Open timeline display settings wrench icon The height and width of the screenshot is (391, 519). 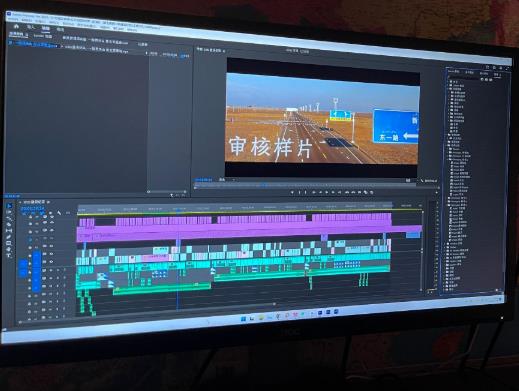click(59, 213)
